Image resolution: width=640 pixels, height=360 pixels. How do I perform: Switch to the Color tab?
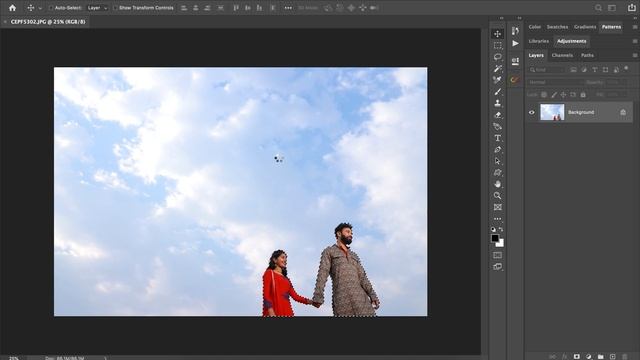point(534,27)
